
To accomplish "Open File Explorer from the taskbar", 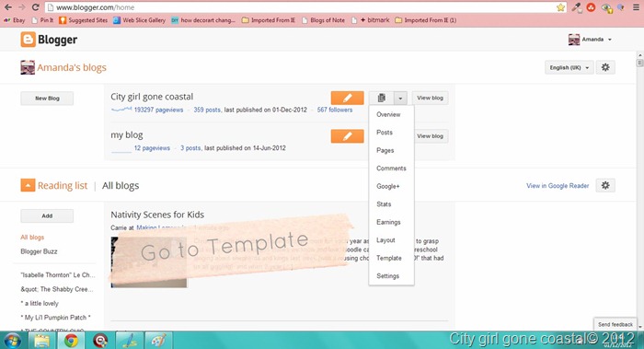I will pyautogui.click(x=42, y=341).
